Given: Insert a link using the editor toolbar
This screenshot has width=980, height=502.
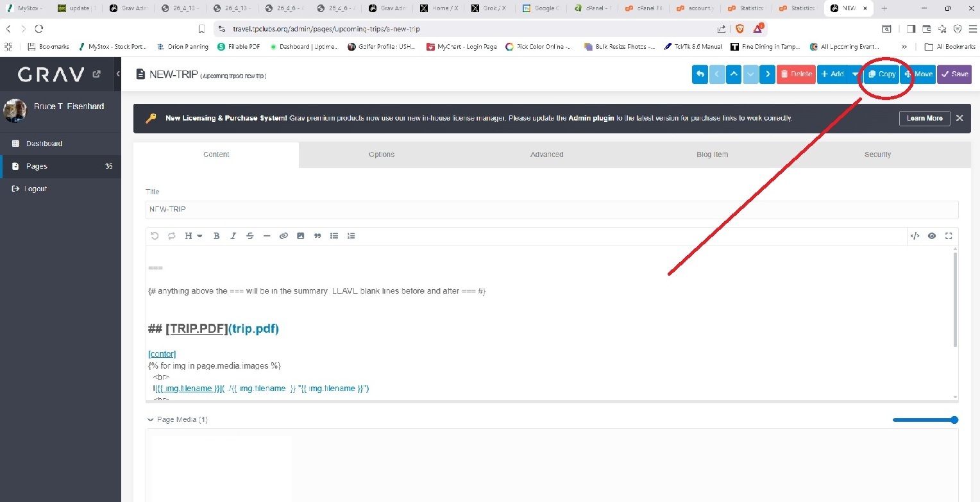Looking at the screenshot, I should point(283,236).
